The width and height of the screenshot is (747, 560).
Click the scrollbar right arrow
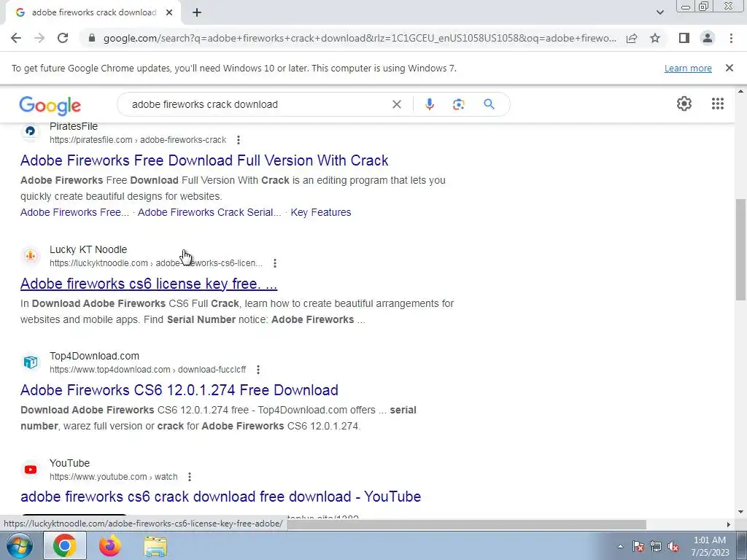pos(728,524)
